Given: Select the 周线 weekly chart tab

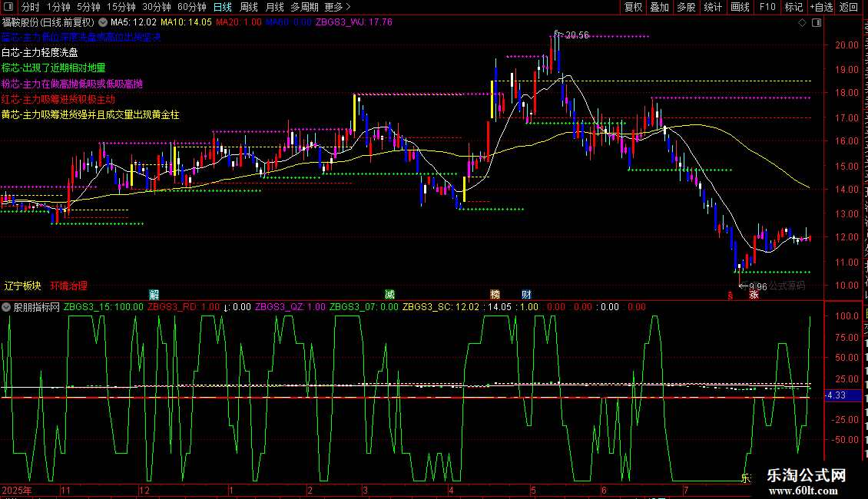Looking at the screenshot, I should [249, 7].
